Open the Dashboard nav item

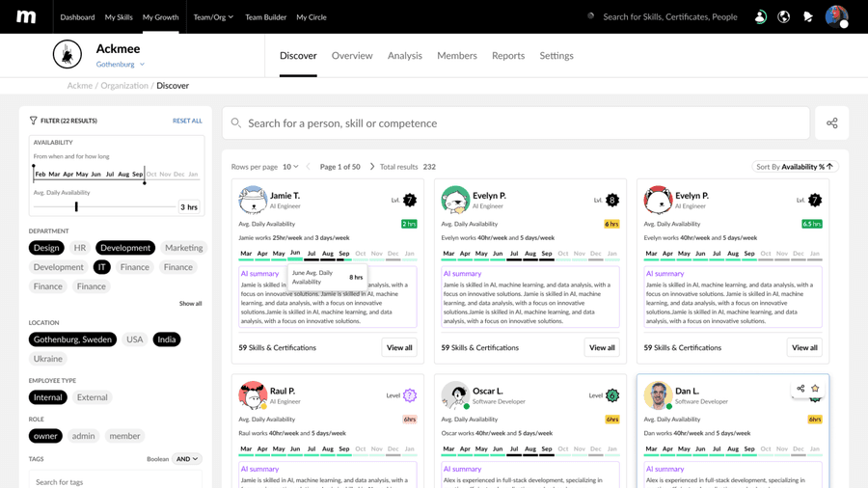[77, 17]
